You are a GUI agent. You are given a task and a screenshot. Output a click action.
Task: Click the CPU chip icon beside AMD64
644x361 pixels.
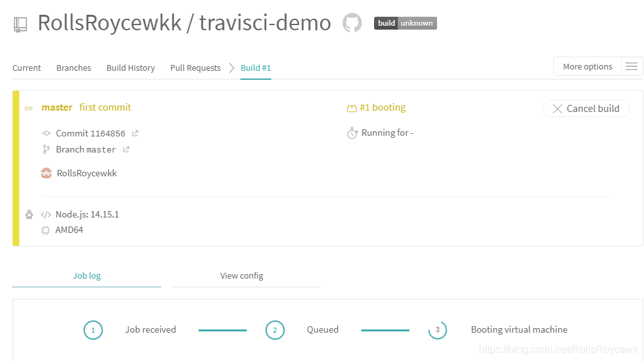click(x=46, y=230)
